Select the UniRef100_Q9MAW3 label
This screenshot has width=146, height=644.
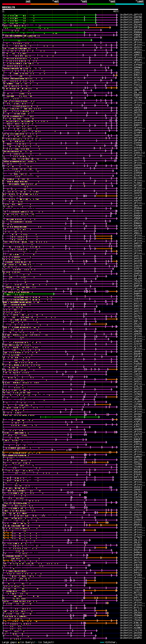click(x=131, y=67)
